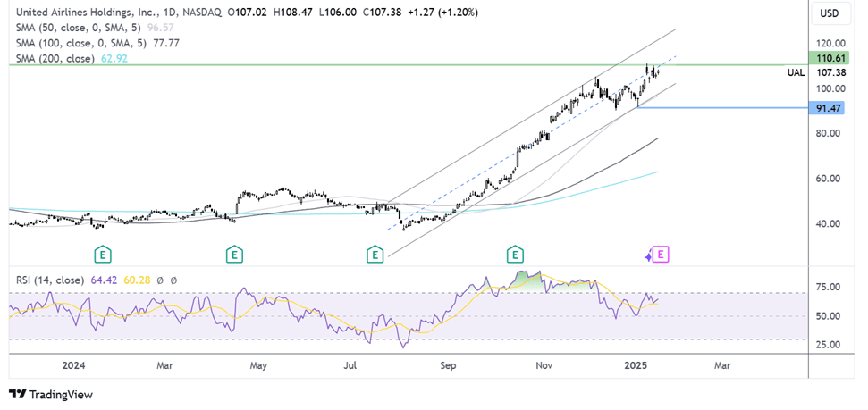Viewport: 868px width, 410px height.
Task: Click the Nov time axis label
Action: coord(545,365)
